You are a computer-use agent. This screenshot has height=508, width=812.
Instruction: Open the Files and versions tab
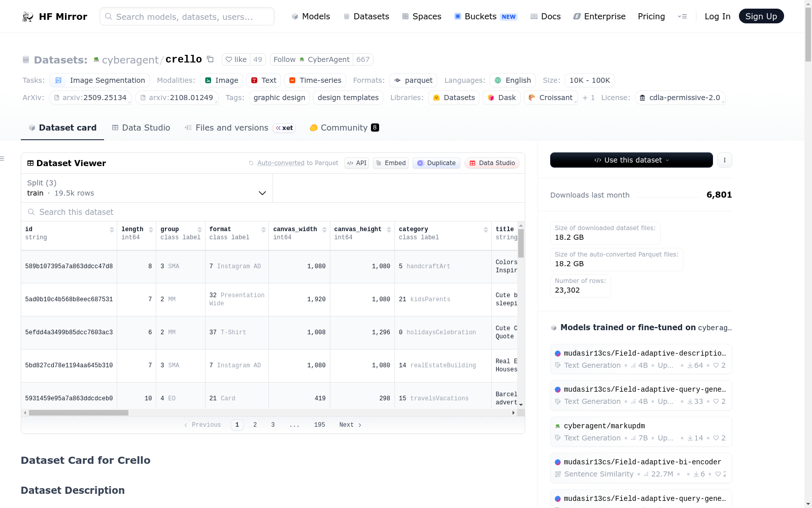click(240, 128)
